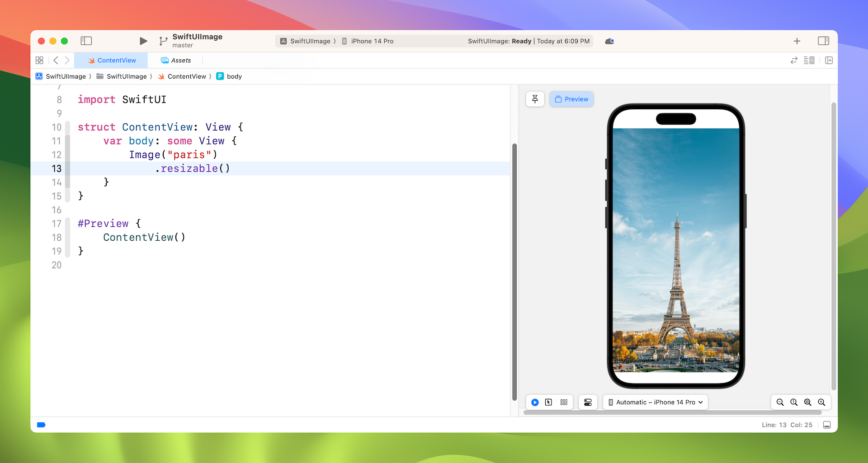The image size is (868, 463).
Task: Open the SwiftUIImage scheme selector
Action: tap(306, 41)
